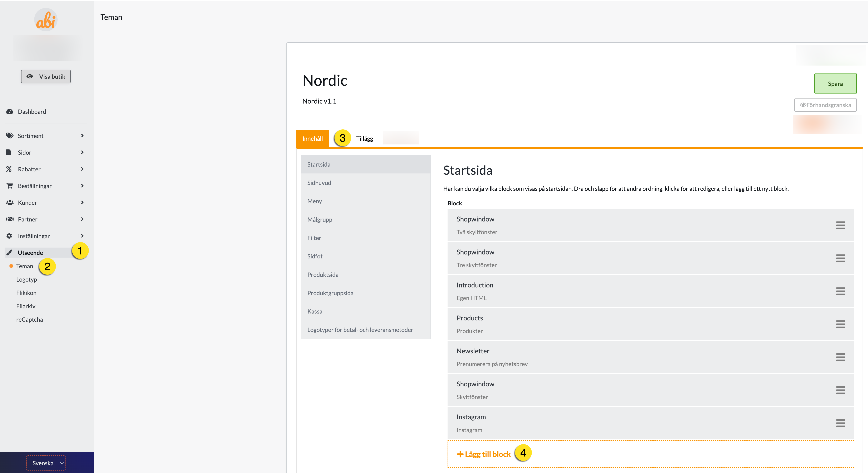Preview the theme with Förhandsgranska
The image size is (868, 473).
coord(825,105)
